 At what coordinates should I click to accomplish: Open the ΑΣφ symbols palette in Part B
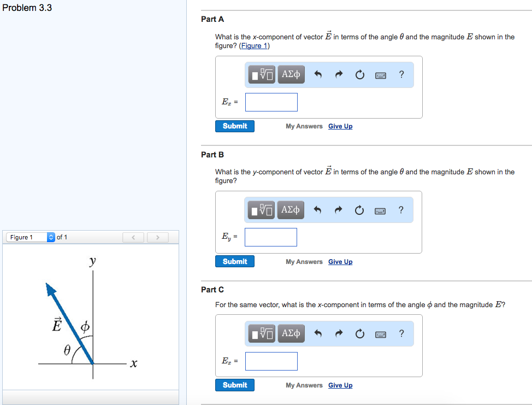point(291,209)
